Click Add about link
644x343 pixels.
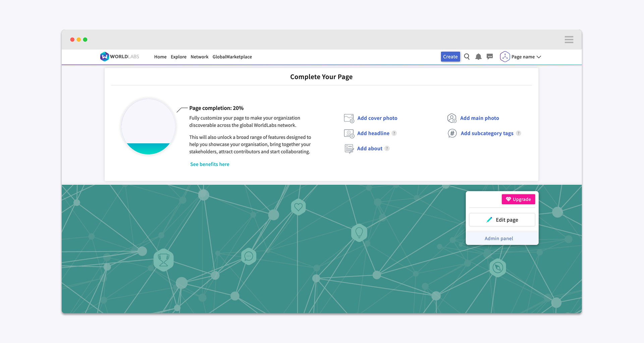370,148
